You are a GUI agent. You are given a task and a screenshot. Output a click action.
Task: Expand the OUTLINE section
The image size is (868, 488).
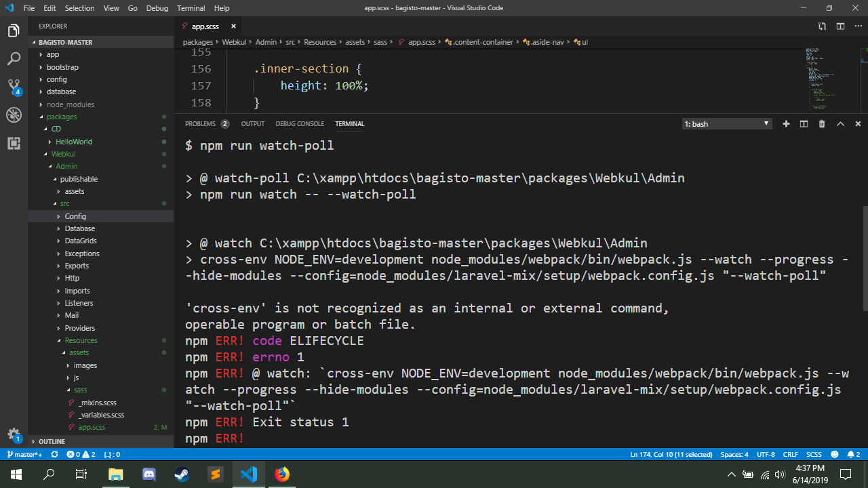point(100,441)
